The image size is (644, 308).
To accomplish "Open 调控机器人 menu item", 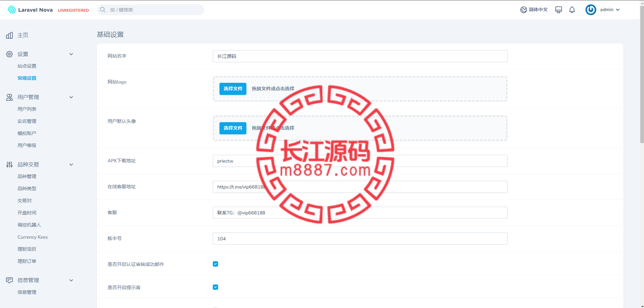I will 29,225.
